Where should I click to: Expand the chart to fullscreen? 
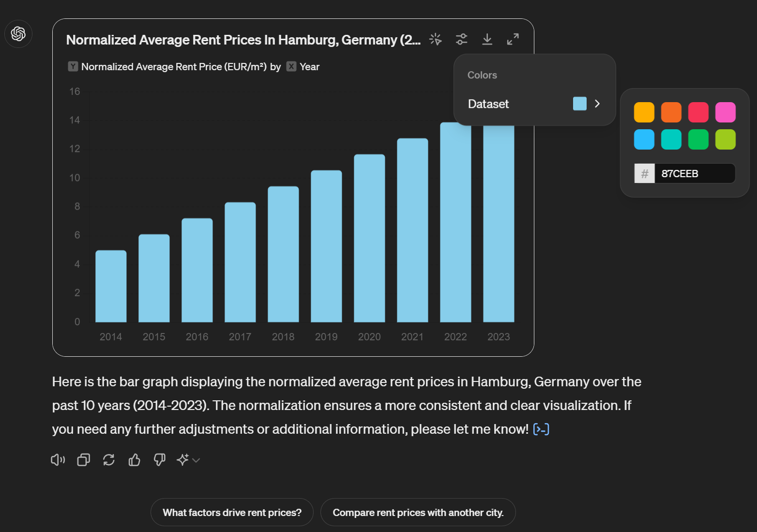click(x=513, y=39)
